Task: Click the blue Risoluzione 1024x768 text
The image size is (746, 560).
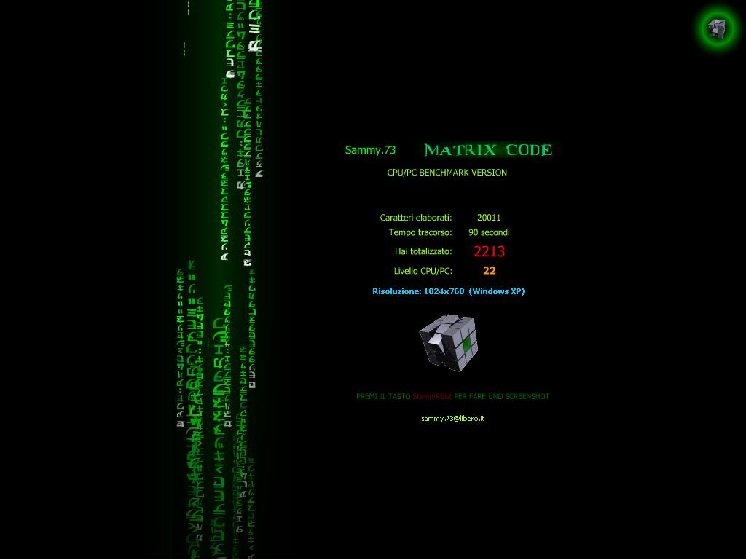Action: [x=418, y=291]
